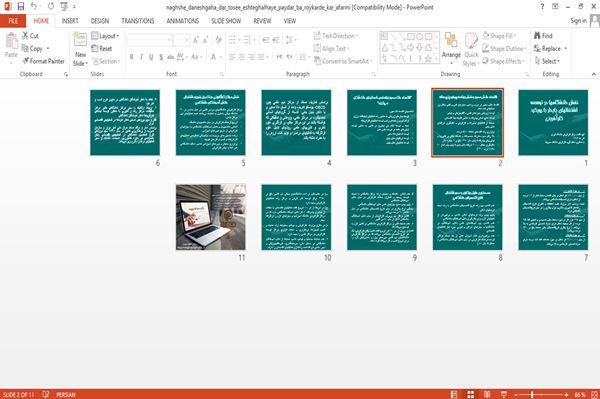The width and height of the screenshot is (600, 399).
Task: Click Increase Font Size icon
Action: point(196,40)
